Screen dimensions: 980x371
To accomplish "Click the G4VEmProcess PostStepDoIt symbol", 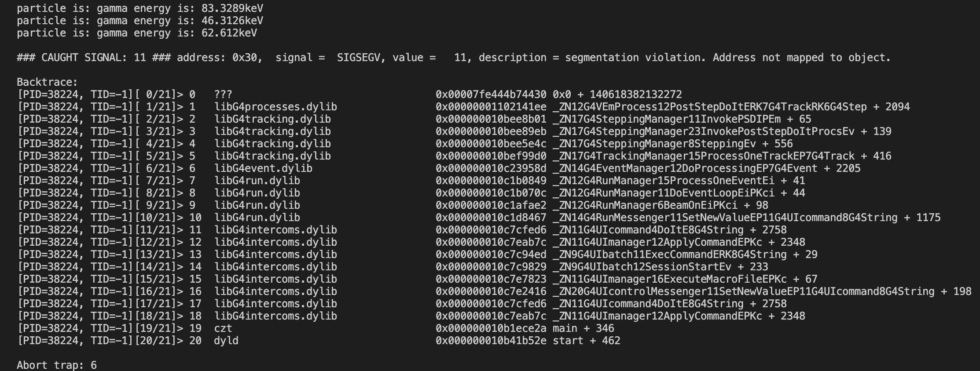I will 731,107.
